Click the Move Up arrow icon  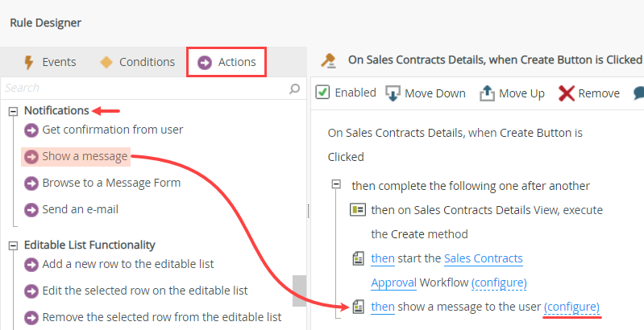(x=488, y=93)
